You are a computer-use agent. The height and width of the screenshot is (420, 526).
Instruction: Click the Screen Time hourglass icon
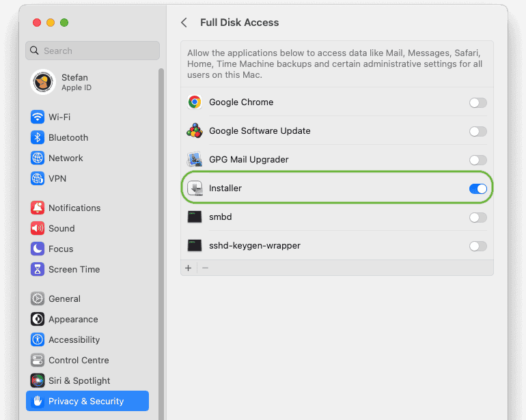tap(38, 269)
